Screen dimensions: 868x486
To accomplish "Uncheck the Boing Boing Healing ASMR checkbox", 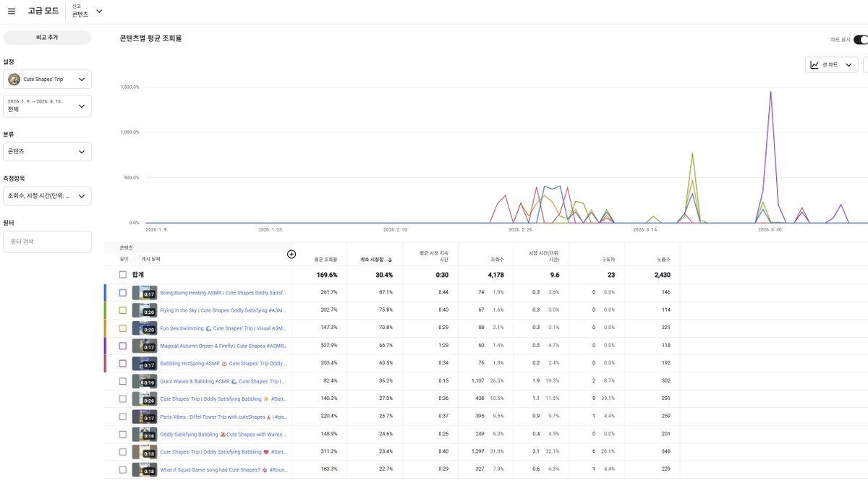I will (123, 293).
